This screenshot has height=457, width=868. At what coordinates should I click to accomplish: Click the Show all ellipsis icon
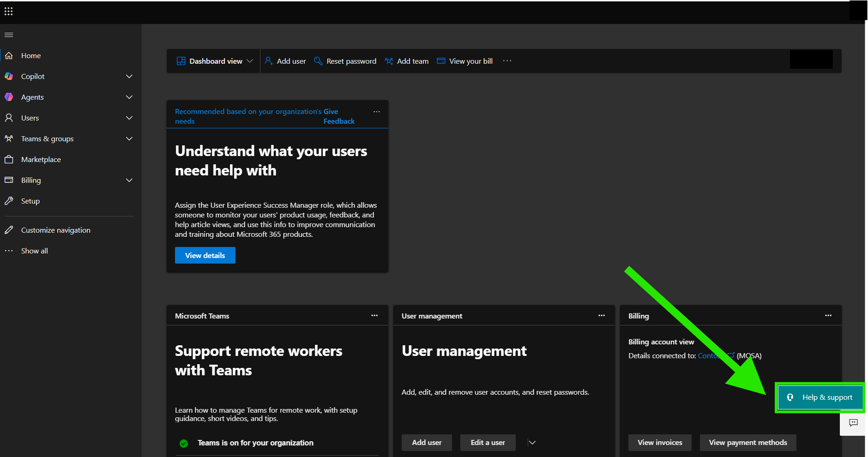9,251
